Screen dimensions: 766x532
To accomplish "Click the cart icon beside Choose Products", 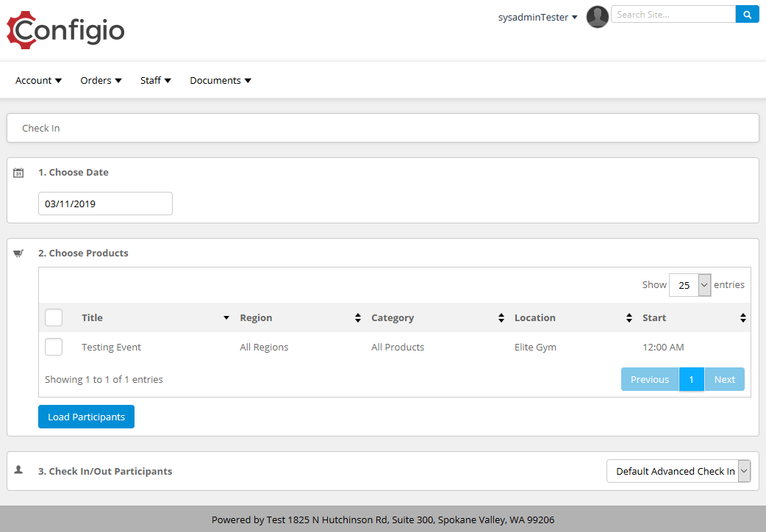I will click(x=18, y=253).
